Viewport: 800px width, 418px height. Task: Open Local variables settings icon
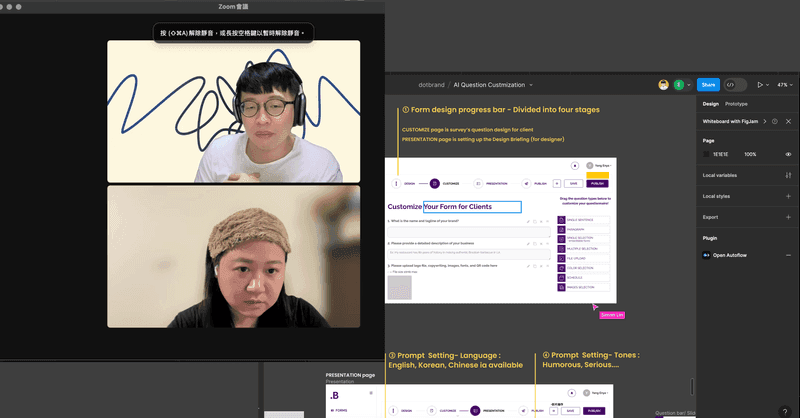[788, 176]
